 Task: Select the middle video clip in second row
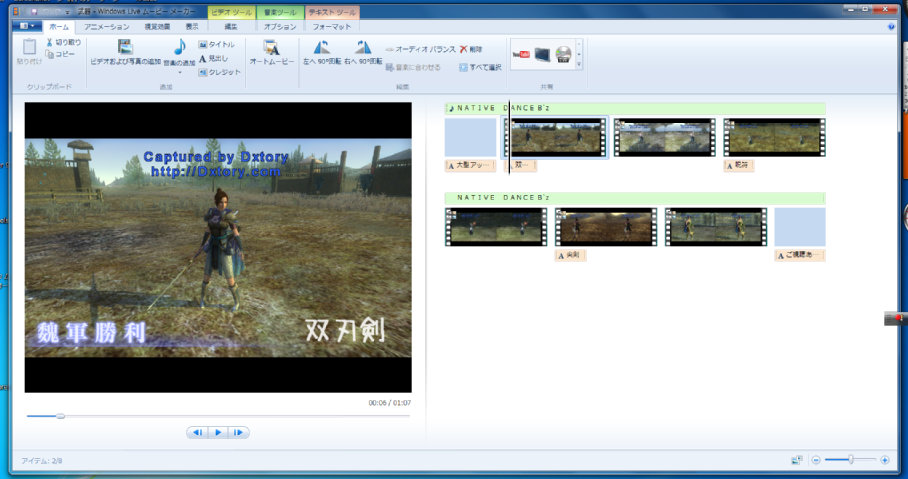[606, 227]
